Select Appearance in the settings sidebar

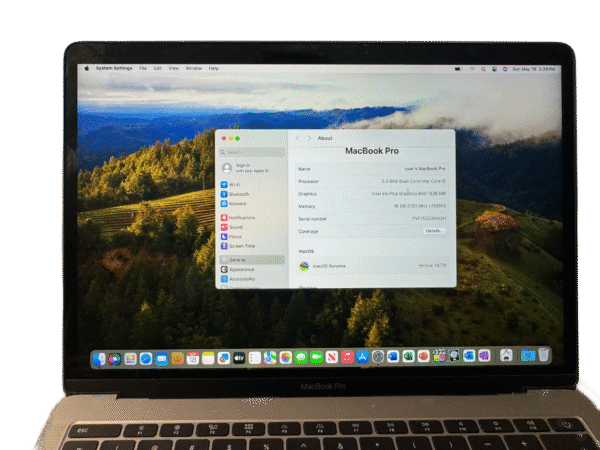tap(238, 269)
